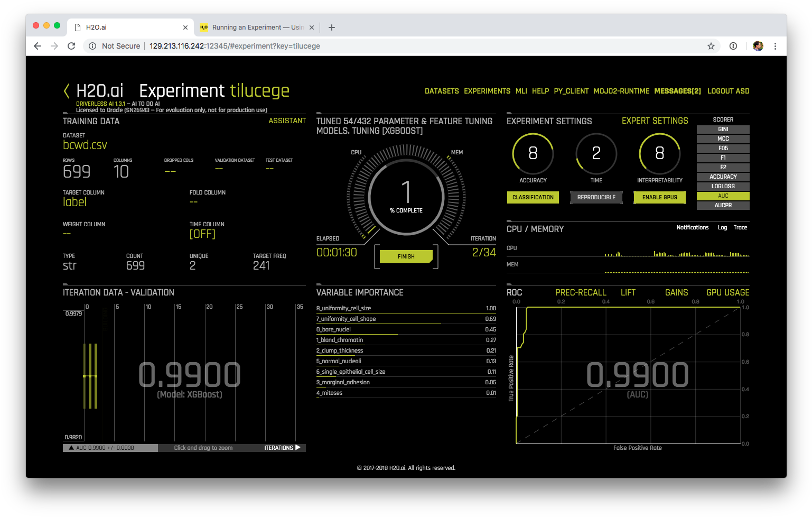Click the progress gauge showing 1% complete
This screenshot has width=812, height=517.
(x=406, y=197)
